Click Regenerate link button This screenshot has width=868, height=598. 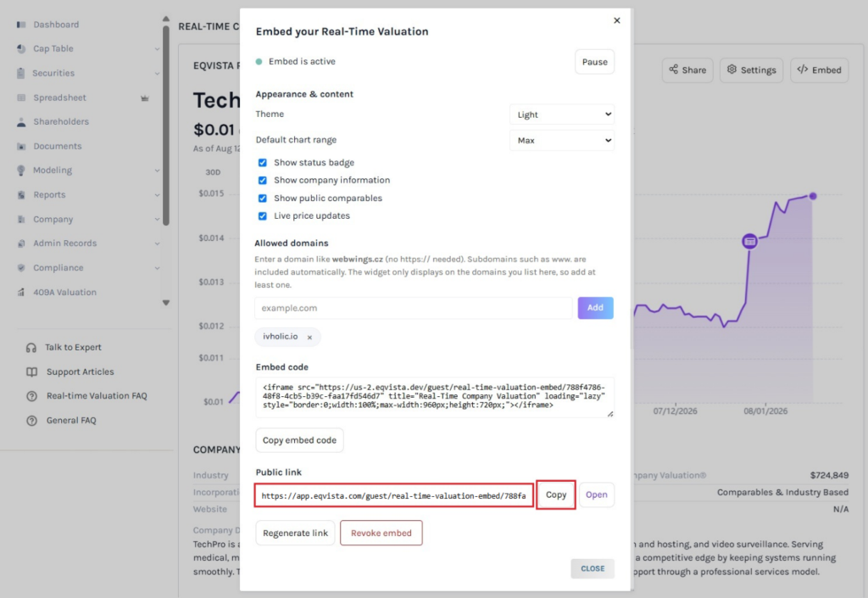click(x=295, y=534)
